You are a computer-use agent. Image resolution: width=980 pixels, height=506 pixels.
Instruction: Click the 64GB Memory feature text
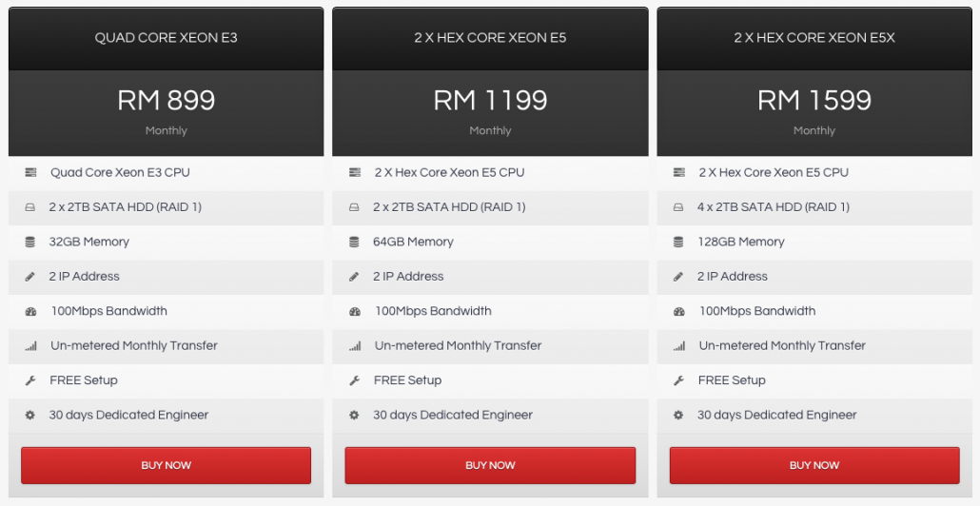413,242
